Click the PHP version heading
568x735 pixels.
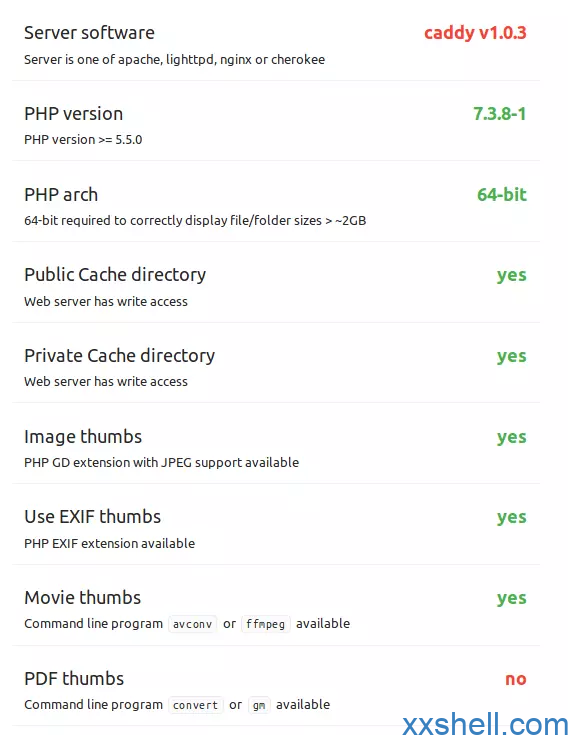point(74,114)
